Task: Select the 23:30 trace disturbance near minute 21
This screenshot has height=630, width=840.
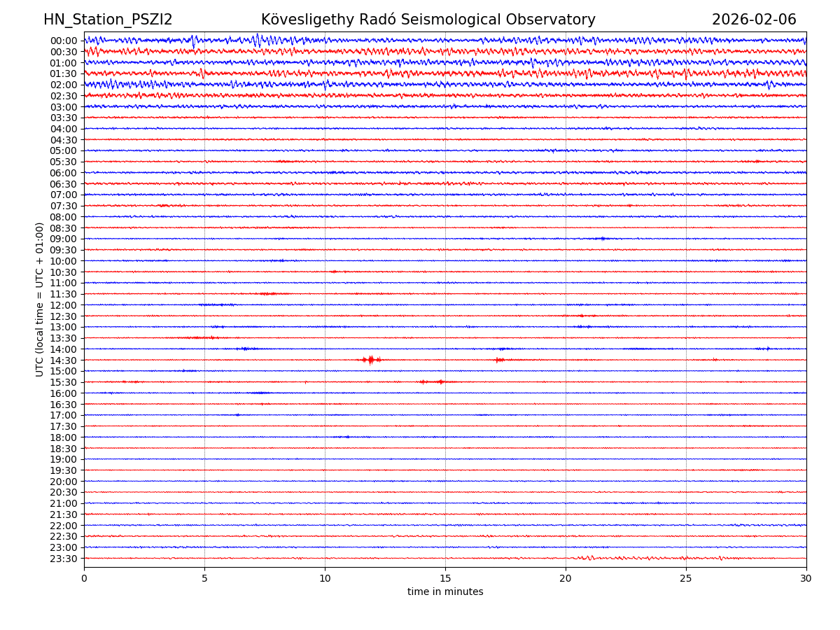Action: (x=587, y=558)
